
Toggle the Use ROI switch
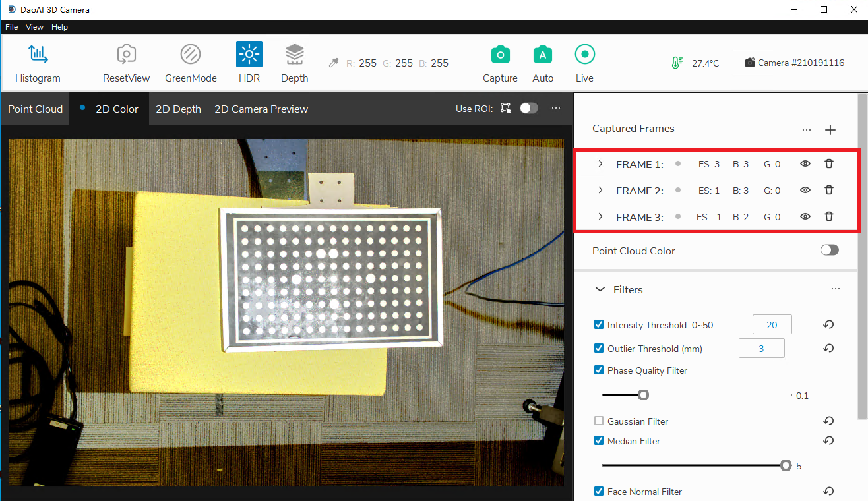pyautogui.click(x=528, y=108)
